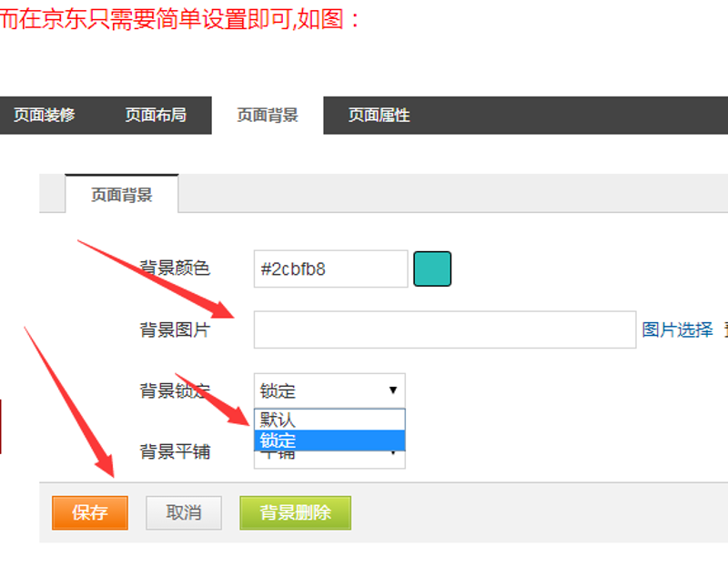Save settings with the 保存 button
The image size is (728, 577).
point(90,513)
